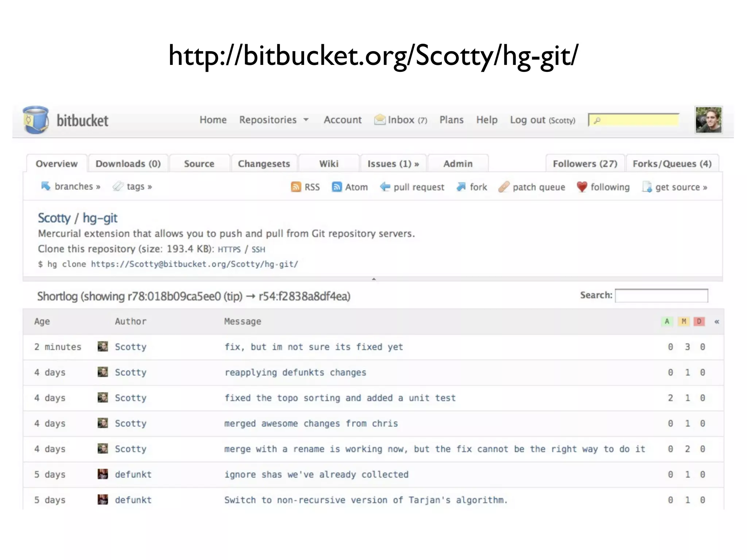Image resolution: width=747 pixels, height=560 pixels.
Task: Click the Scotty owner link in title
Action: click(54, 218)
